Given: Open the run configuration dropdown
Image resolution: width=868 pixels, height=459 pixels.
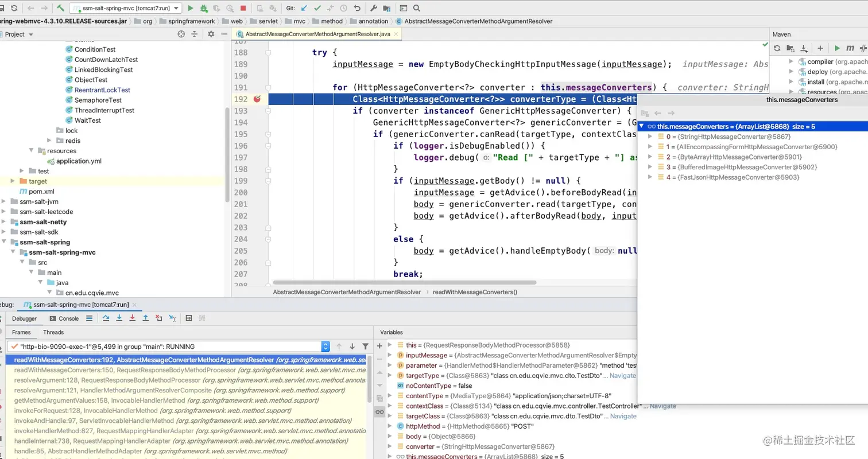Looking at the screenshot, I should tap(176, 8).
